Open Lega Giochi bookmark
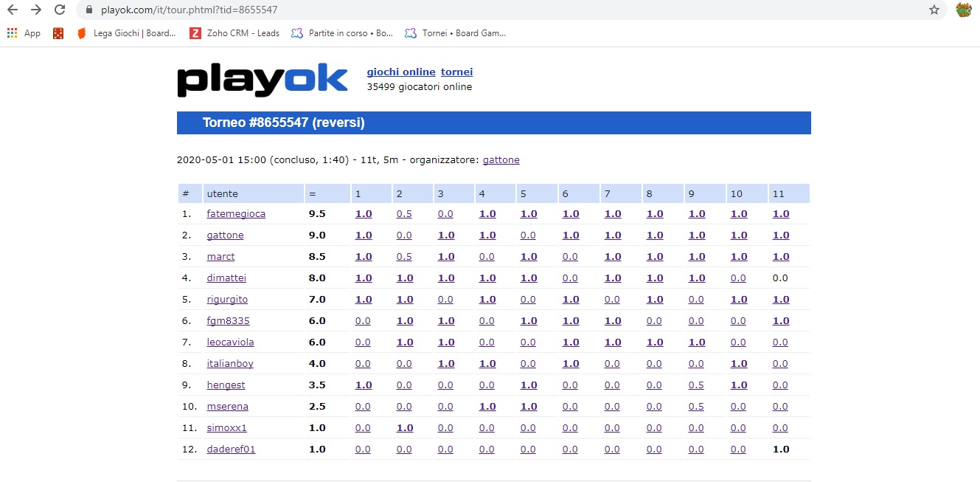Screen dimensions: 980x482 (x=127, y=33)
